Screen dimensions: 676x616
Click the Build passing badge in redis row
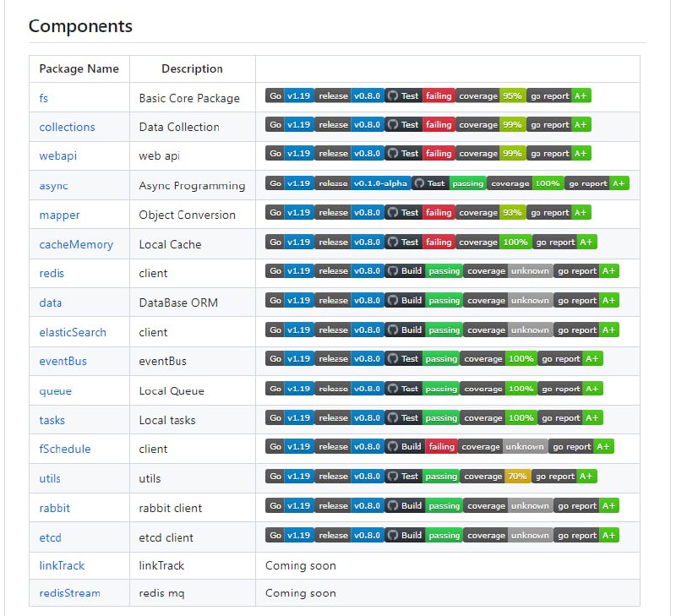(424, 271)
